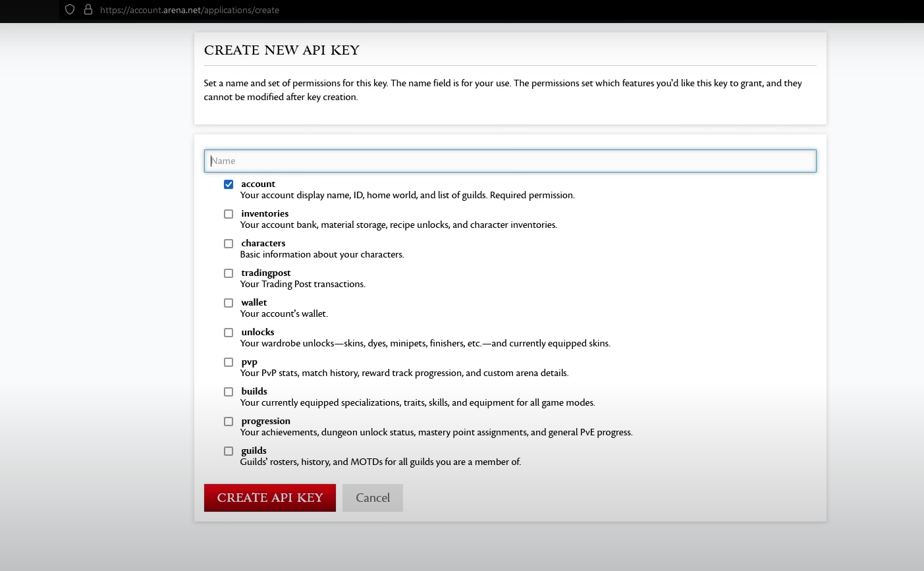Enable the unlocks permission
Viewport: 924px width, 571px height.
point(229,333)
